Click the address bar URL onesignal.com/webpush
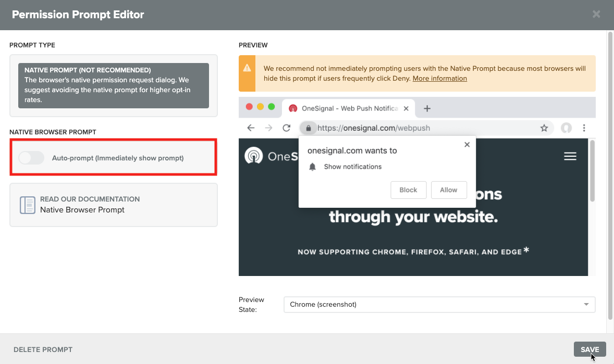This screenshot has width=614, height=364. click(x=374, y=128)
